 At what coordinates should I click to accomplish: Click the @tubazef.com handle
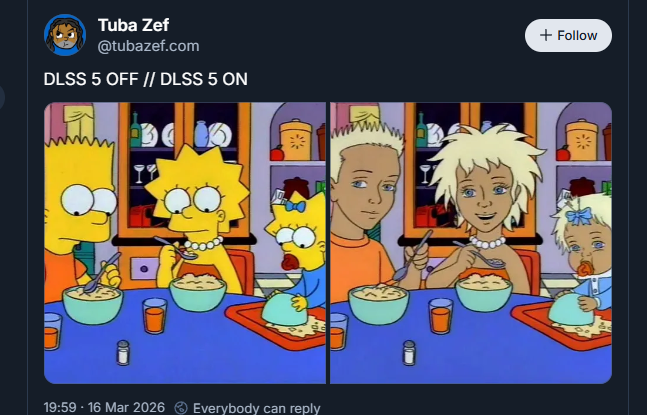tap(148, 46)
